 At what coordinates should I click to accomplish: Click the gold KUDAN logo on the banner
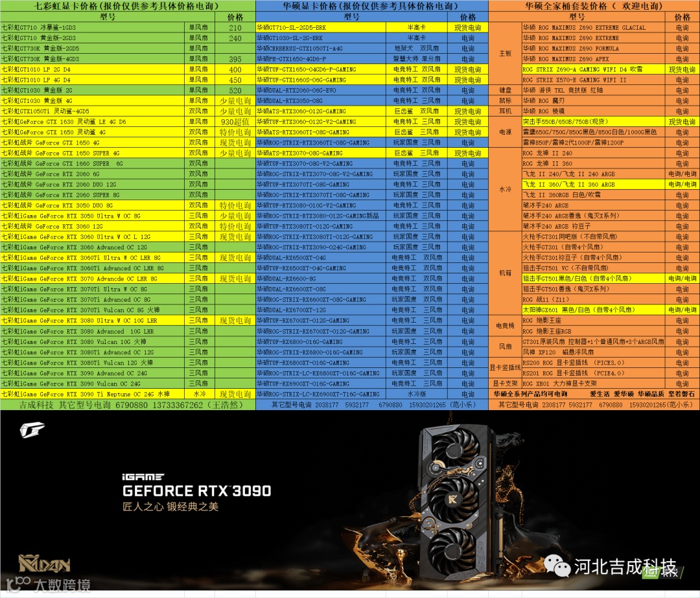click(44, 564)
